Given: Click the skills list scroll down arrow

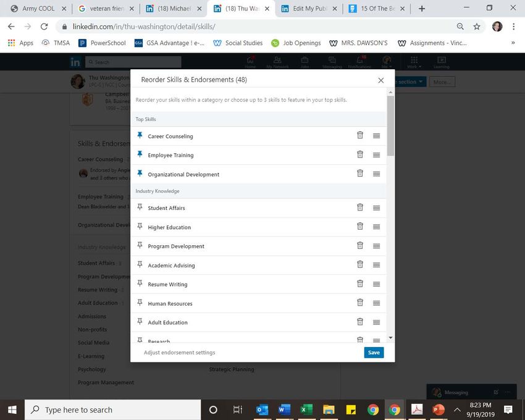Looking at the screenshot, I should tap(390, 338).
